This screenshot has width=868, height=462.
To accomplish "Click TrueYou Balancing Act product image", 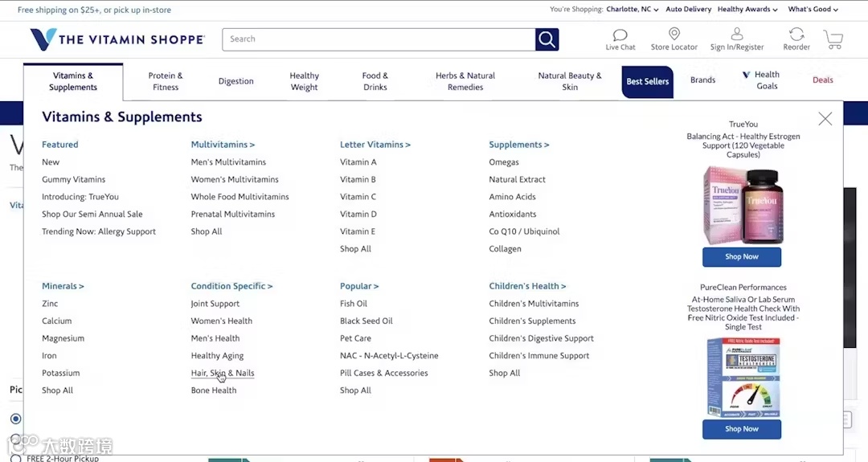I will click(743, 205).
